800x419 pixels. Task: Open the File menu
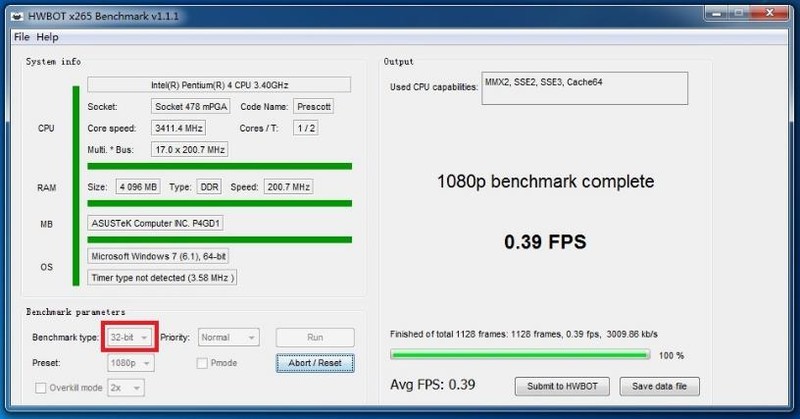pos(21,37)
